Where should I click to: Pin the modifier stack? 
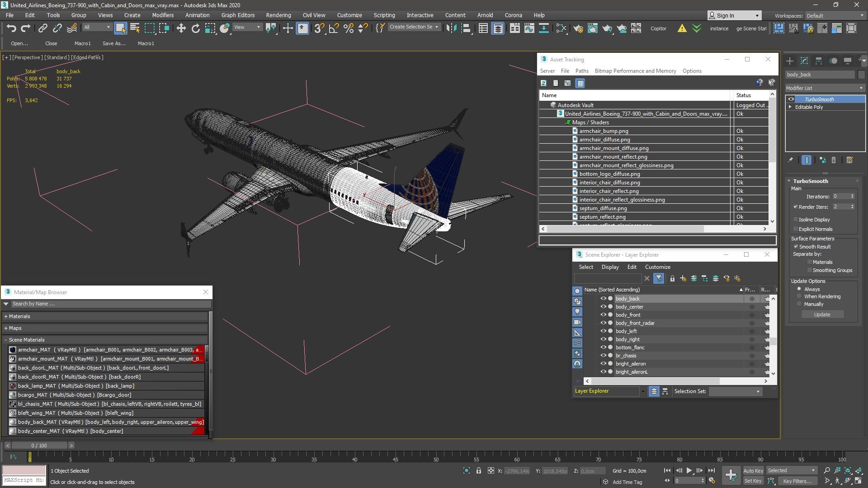point(790,160)
